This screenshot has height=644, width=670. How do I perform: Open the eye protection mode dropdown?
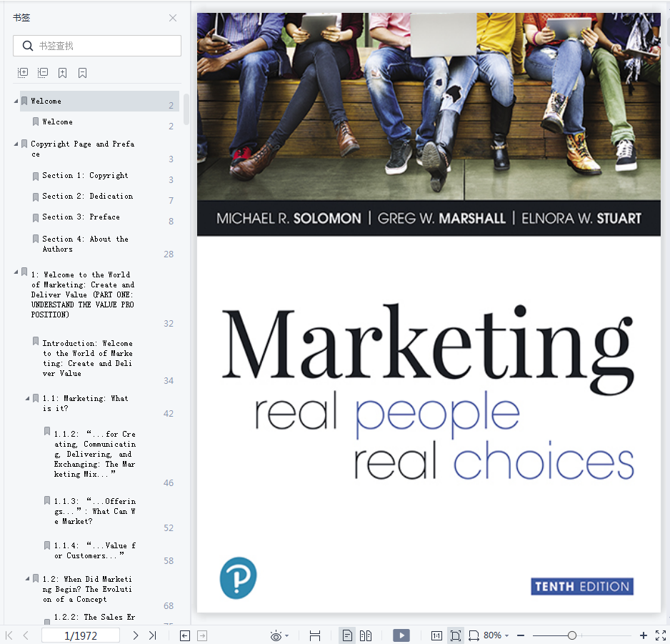coord(286,636)
